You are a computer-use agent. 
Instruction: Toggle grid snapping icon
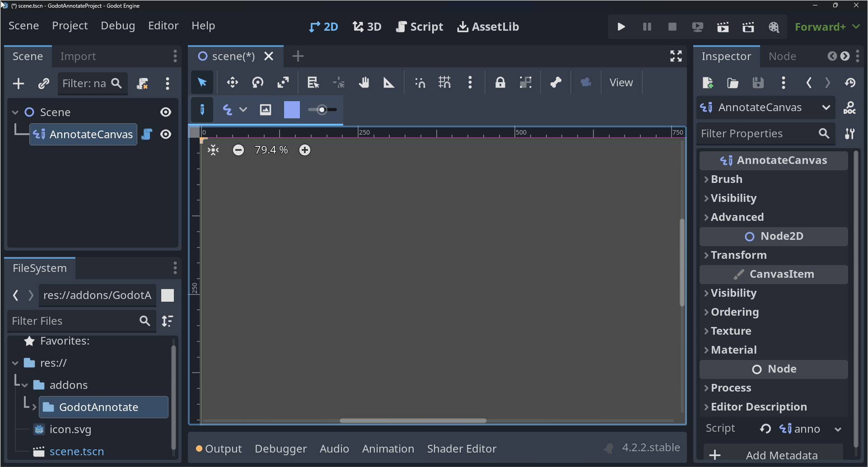point(444,83)
